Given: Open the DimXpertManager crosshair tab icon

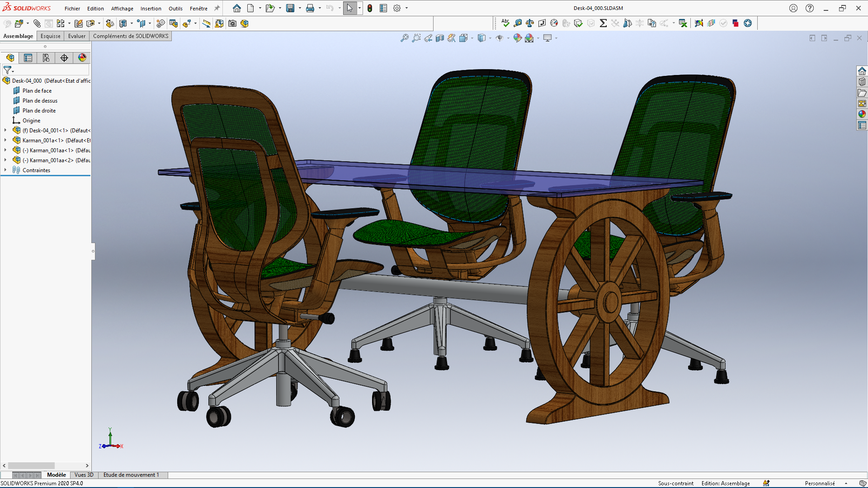Looking at the screenshot, I should [64, 58].
